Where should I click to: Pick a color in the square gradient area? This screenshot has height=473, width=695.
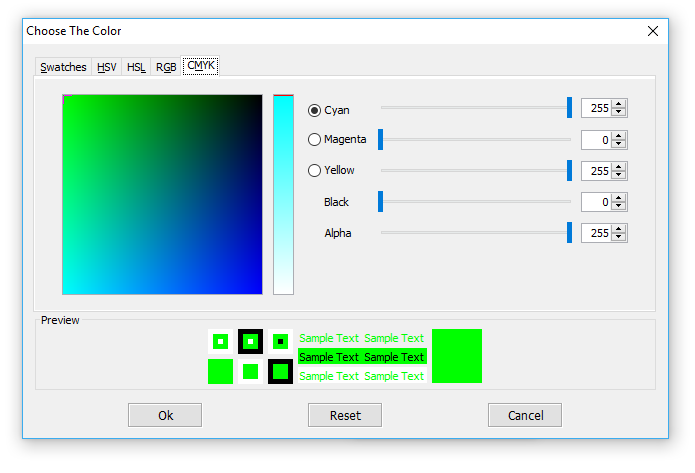[x=162, y=194]
